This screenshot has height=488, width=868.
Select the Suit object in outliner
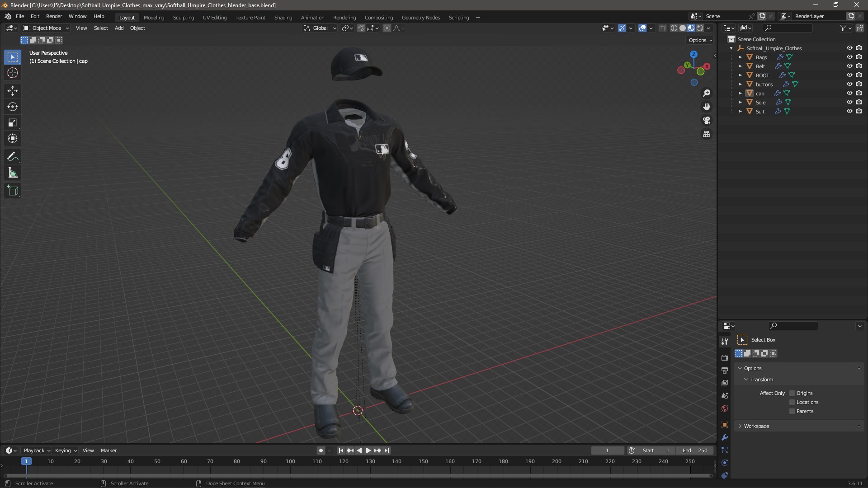[760, 112]
